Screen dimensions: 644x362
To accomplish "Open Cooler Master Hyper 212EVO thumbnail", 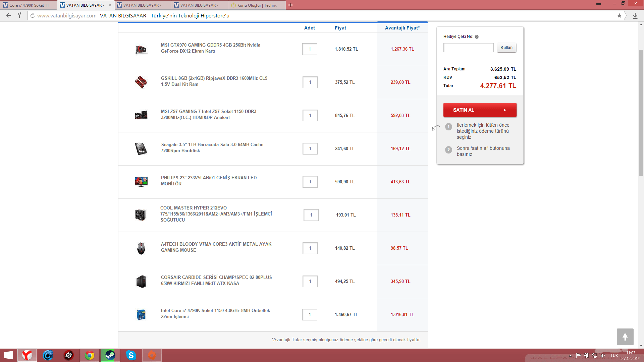I will [x=141, y=215].
